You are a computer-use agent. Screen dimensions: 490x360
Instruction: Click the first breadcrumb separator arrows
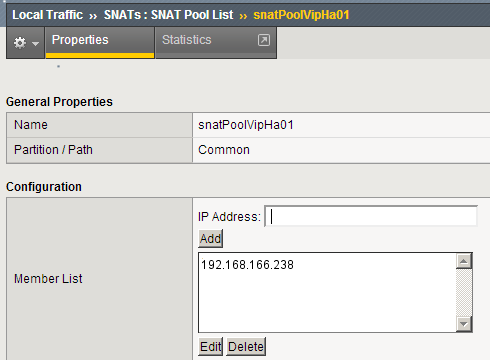(93, 16)
